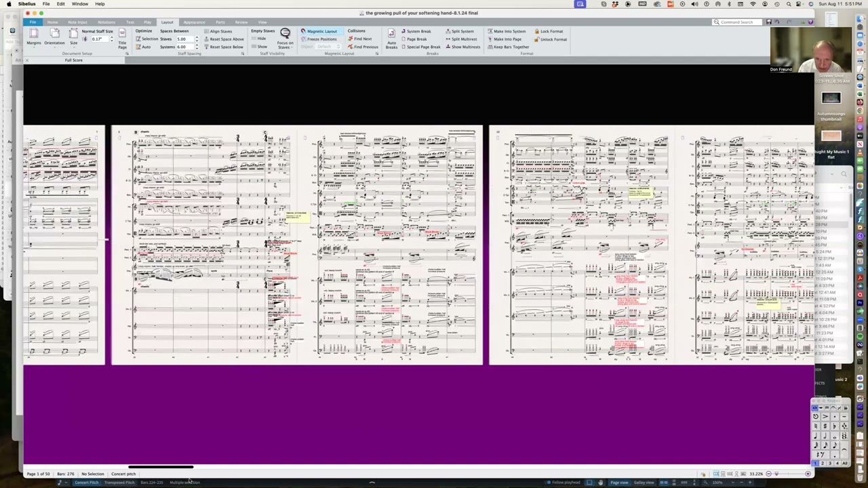The height and width of the screenshot is (488, 868).
Task: Click Freeze Positions
Action: tap(319, 39)
